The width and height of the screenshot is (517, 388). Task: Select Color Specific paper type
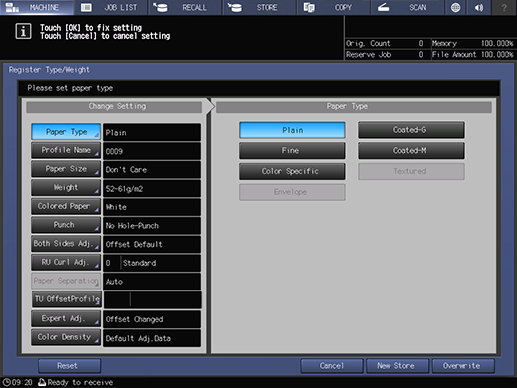pyautogui.click(x=292, y=171)
